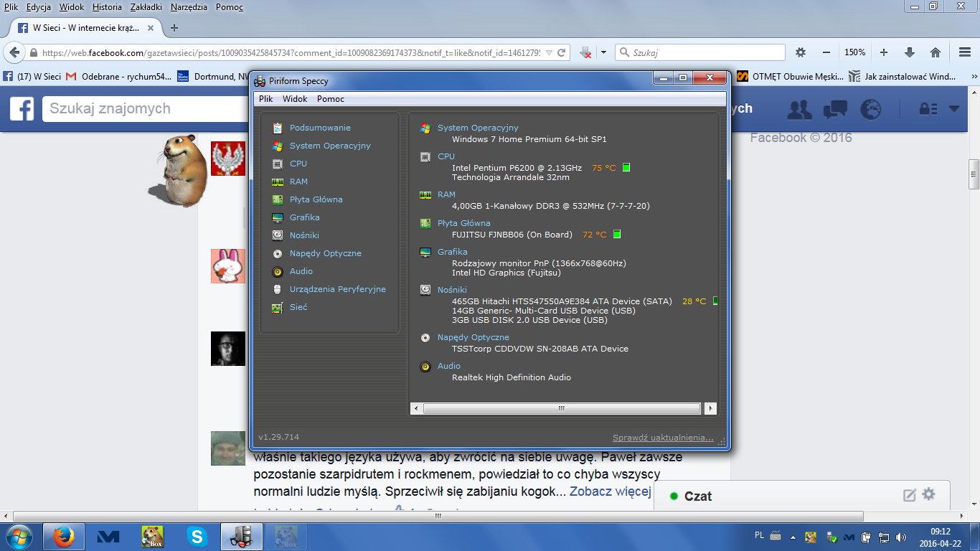Open the Windows Start menu

pyautogui.click(x=19, y=536)
